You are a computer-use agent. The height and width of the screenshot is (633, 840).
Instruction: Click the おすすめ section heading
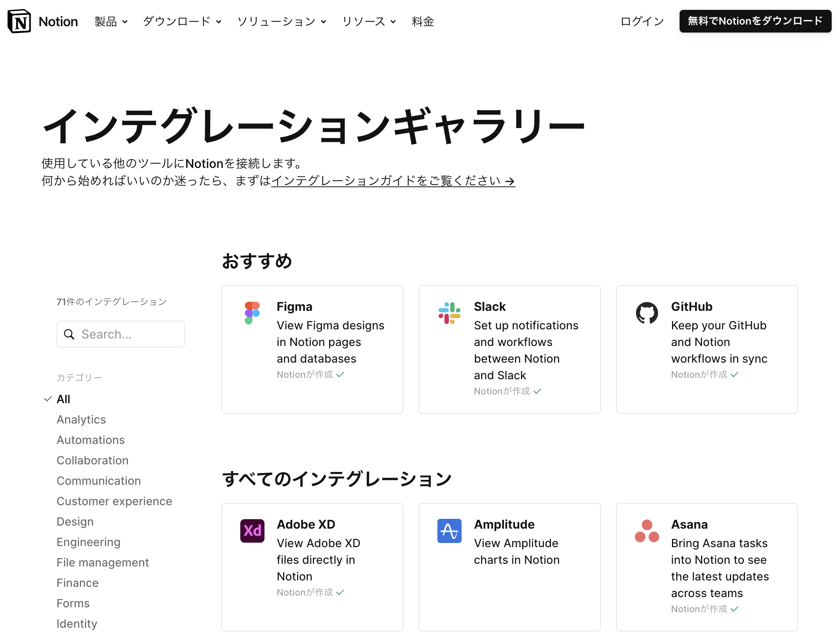click(257, 261)
